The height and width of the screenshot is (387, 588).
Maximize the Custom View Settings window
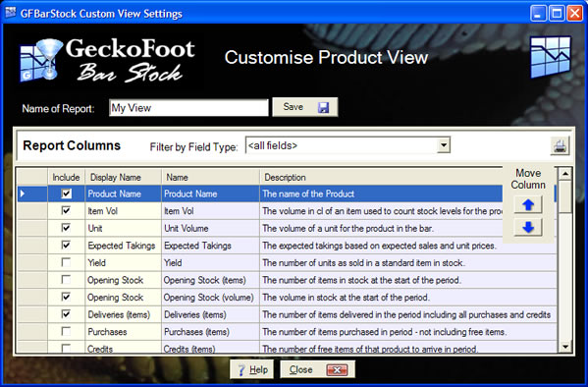(557, 14)
